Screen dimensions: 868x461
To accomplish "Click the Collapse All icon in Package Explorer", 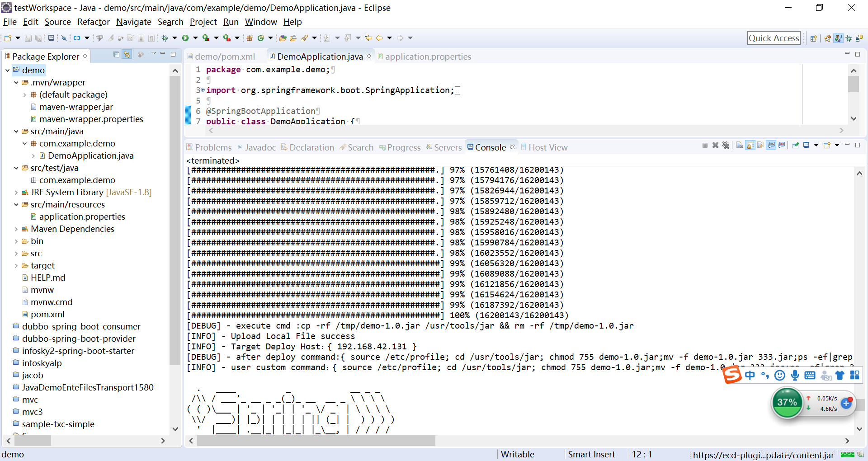I will 117,54.
